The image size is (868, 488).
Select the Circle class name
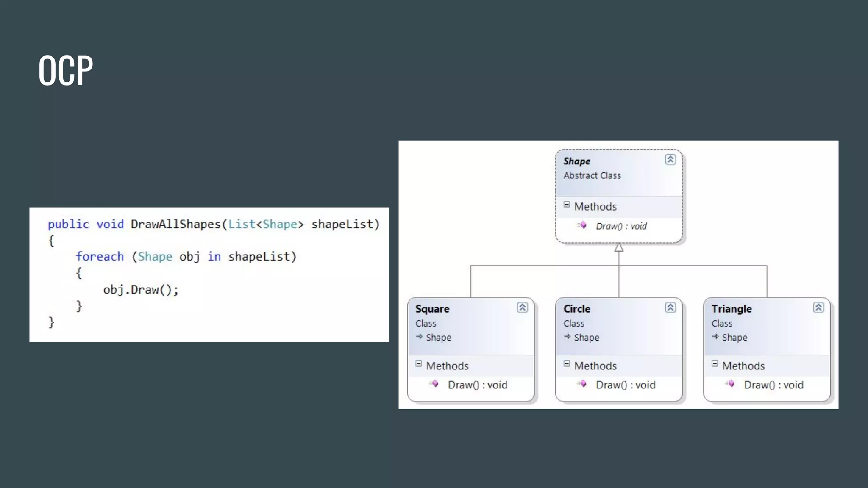576,309
